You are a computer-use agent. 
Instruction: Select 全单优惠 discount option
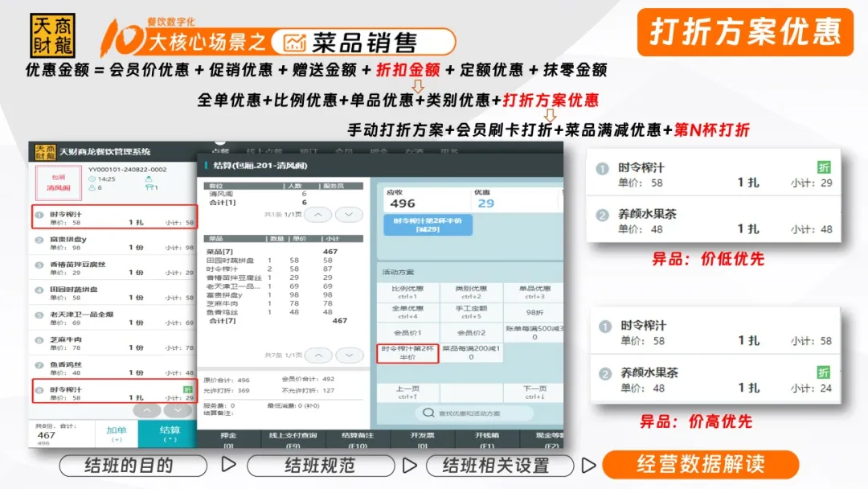pyautogui.click(x=407, y=312)
